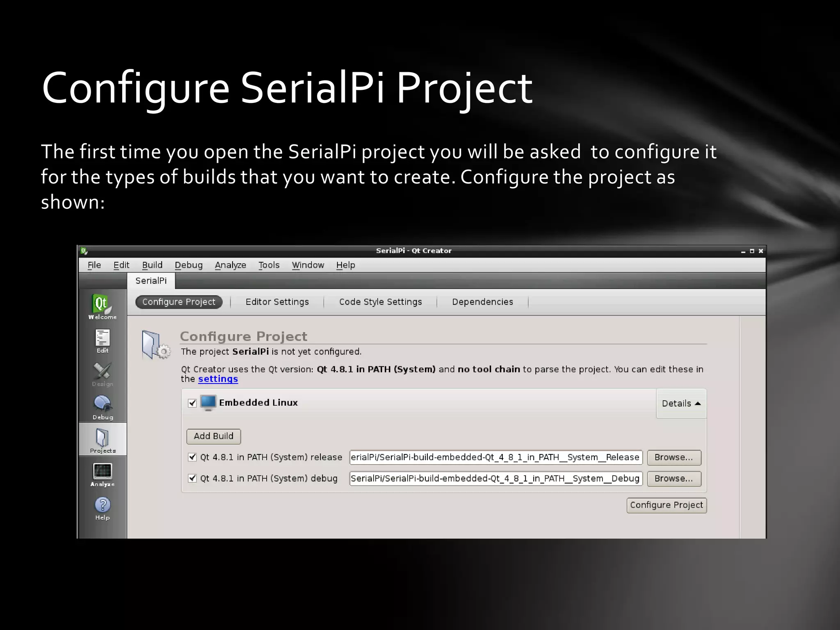Open Analyze mode in sidebar
Image resolution: width=840 pixels, height=630 pixels.
click(103, 475)
